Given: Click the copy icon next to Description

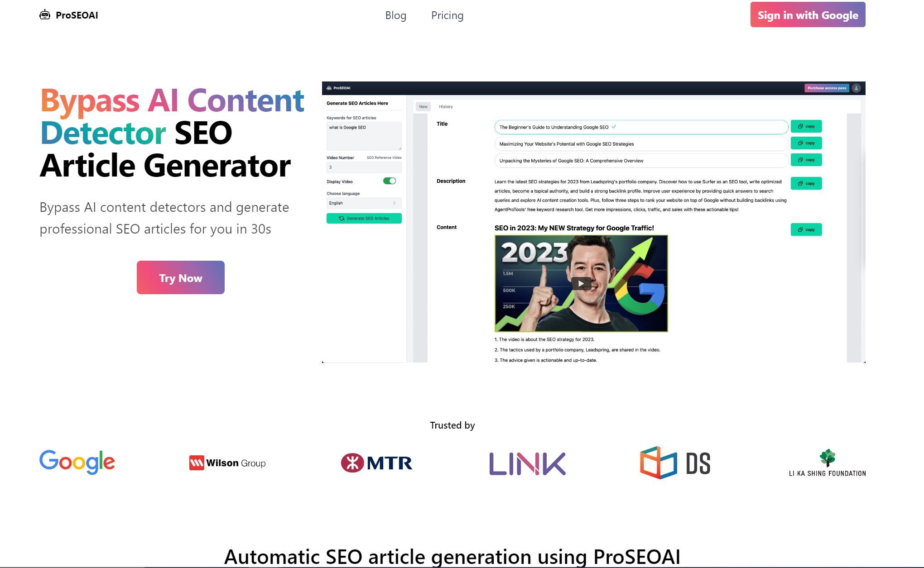Looking at the screenshot, I should [x=807, y=183].
